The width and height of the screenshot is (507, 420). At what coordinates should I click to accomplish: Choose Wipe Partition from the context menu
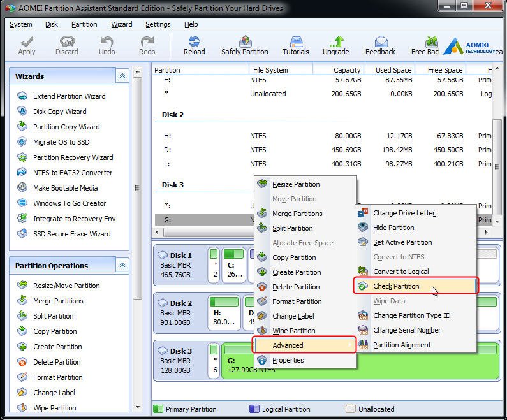point(305,331)
